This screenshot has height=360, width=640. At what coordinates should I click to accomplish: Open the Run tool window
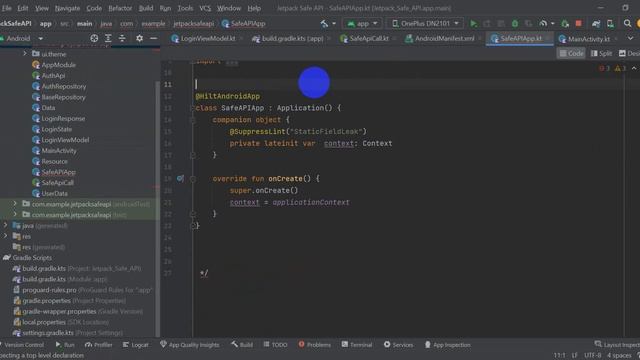pos(65,345)
